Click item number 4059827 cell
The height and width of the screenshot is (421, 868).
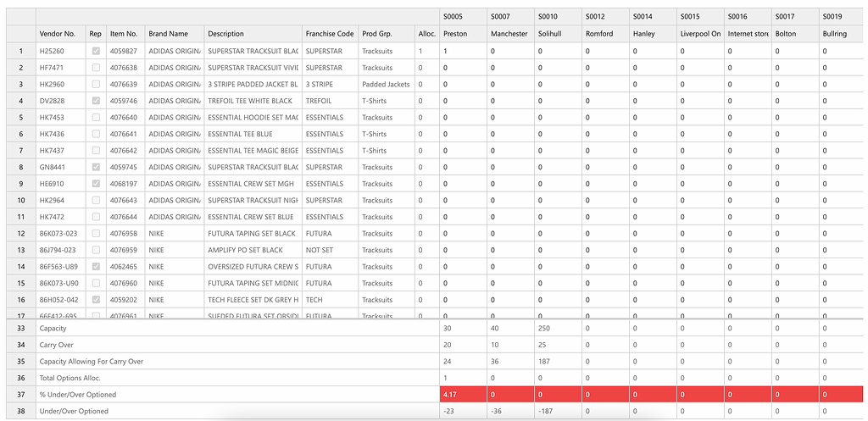click(125, 51)
